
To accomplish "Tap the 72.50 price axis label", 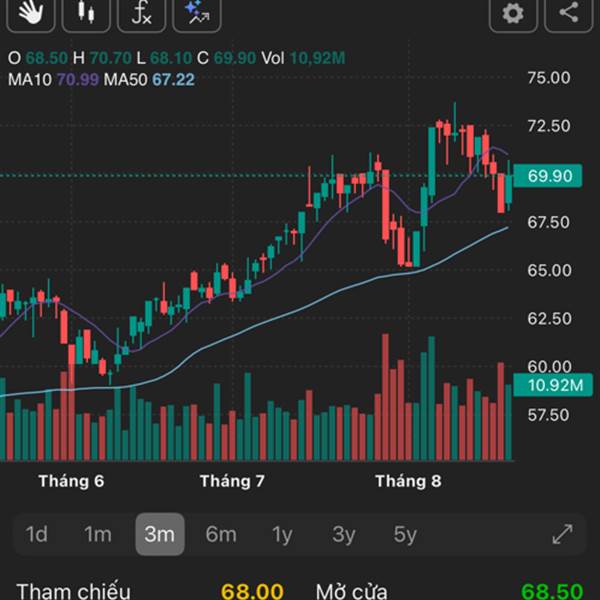I will 549,126.
